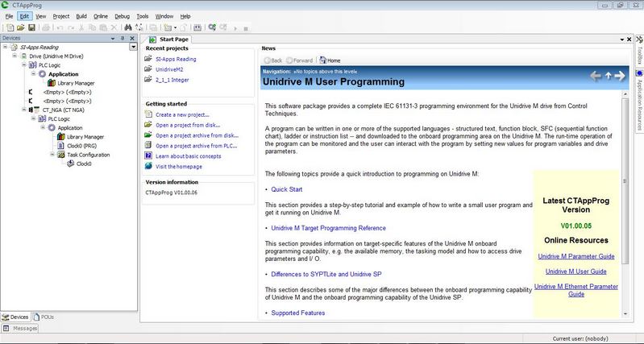The image size is (644, 344).
Task: Open Find with the binoculars icon
Action: pyautogui.click(x=128, y=27)
